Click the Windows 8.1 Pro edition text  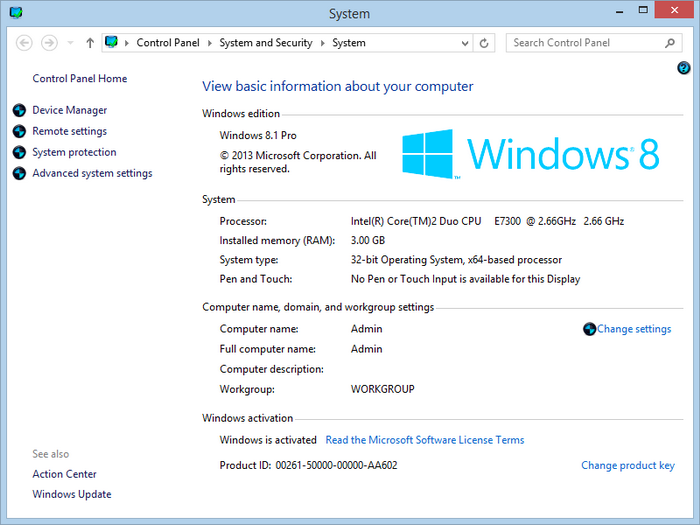click(x=258, y=135)
